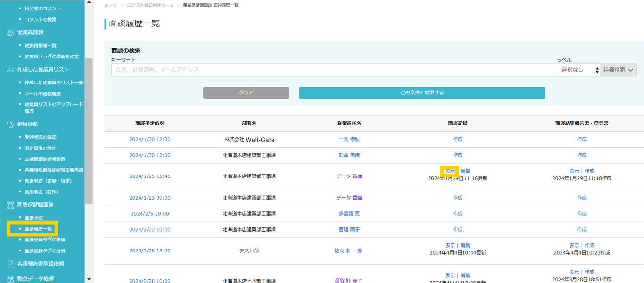Create 面談記録 for 2024/1/23 09:00 interview

pyautogui.click(x=458, y=198)
